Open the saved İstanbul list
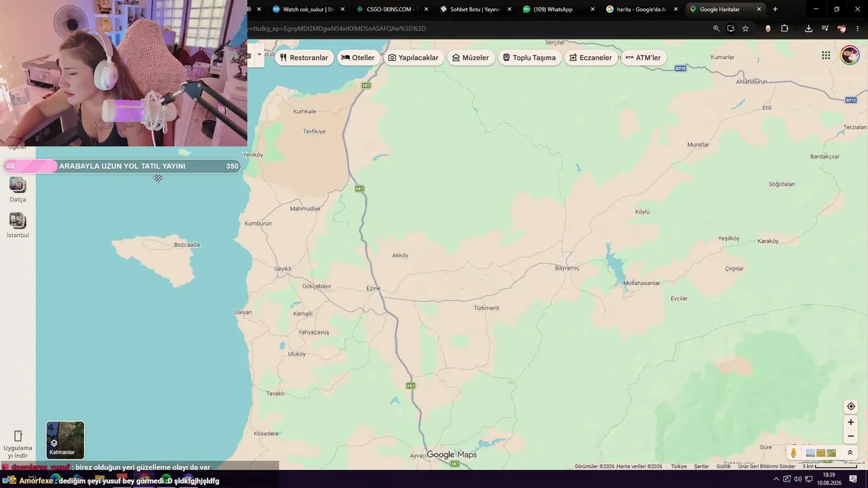 [18, 225]
